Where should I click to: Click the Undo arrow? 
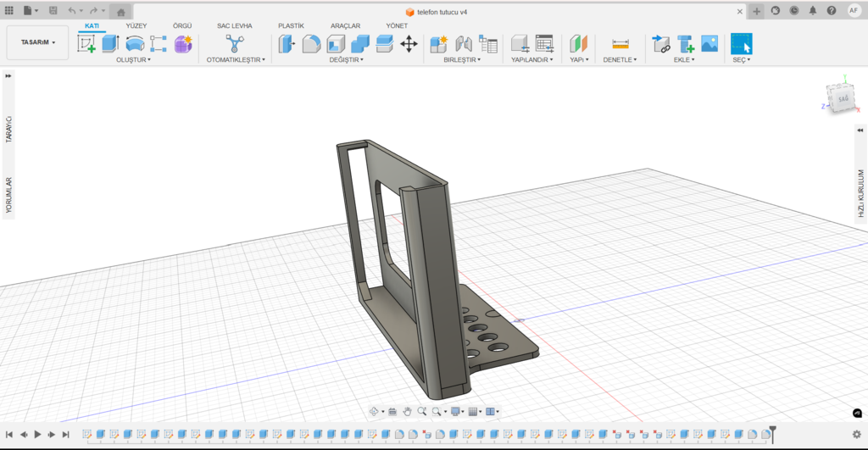pyautogui.click(x=72, y=10)
